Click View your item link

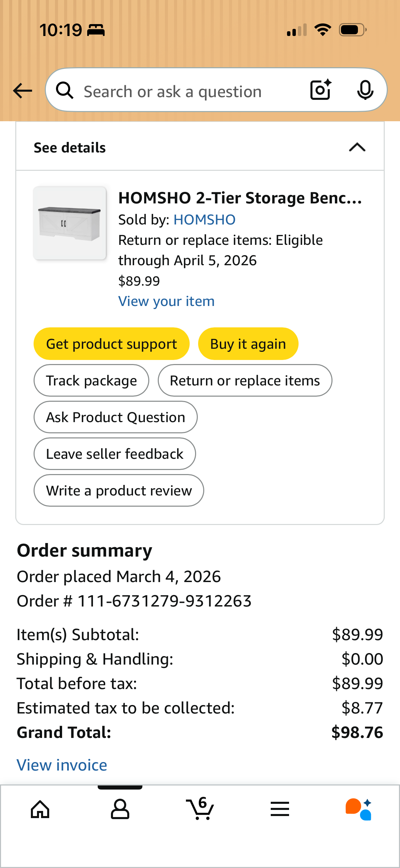166,301
